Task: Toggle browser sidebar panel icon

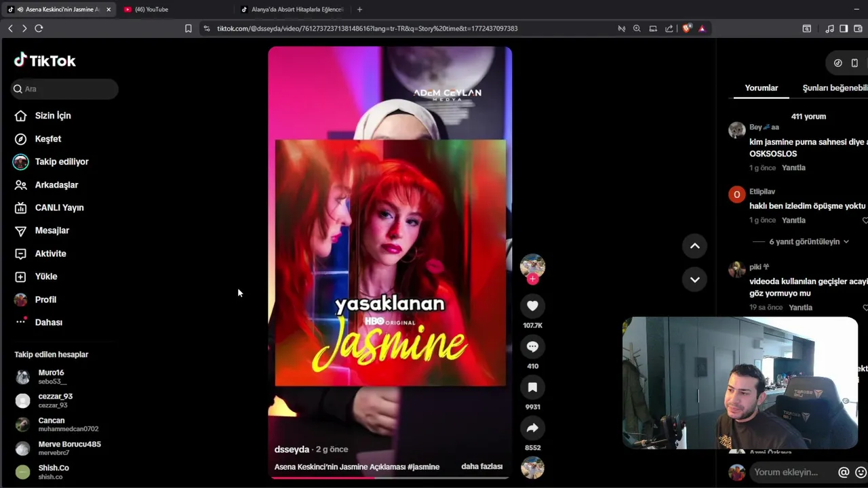Action: coord(844,28)
